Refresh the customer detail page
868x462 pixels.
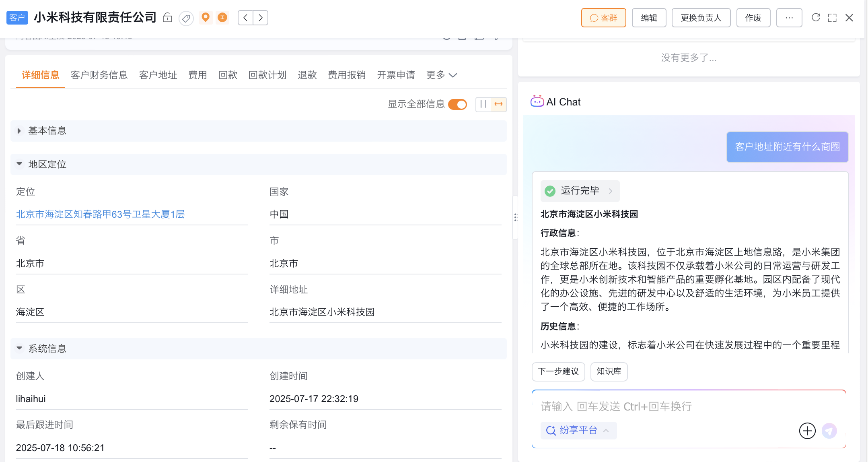(x=816, y=17)
